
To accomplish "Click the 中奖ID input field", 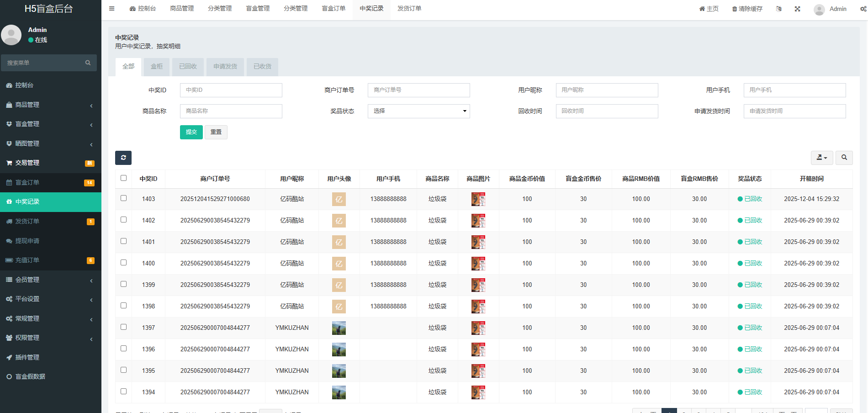I will 231,90.
